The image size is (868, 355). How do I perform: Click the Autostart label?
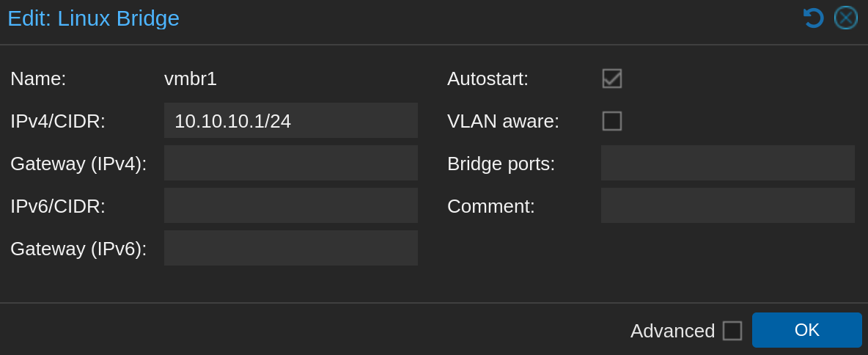(488, 78)
